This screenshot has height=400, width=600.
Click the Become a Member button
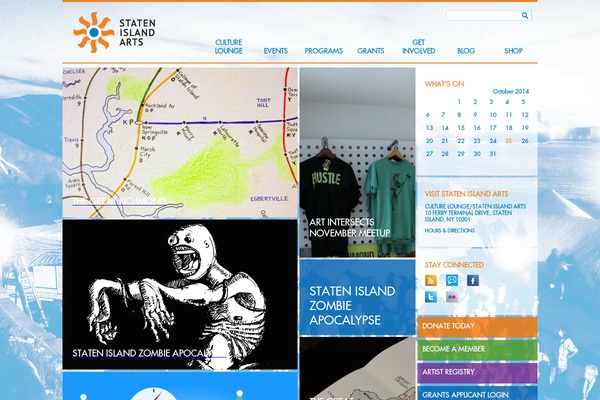(477, 349)
